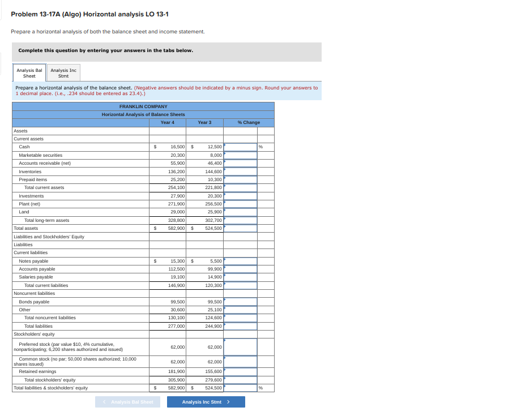Click the Noncurrent liabilities section label
The height and width of the screenshot is (420, 517).
35,293
